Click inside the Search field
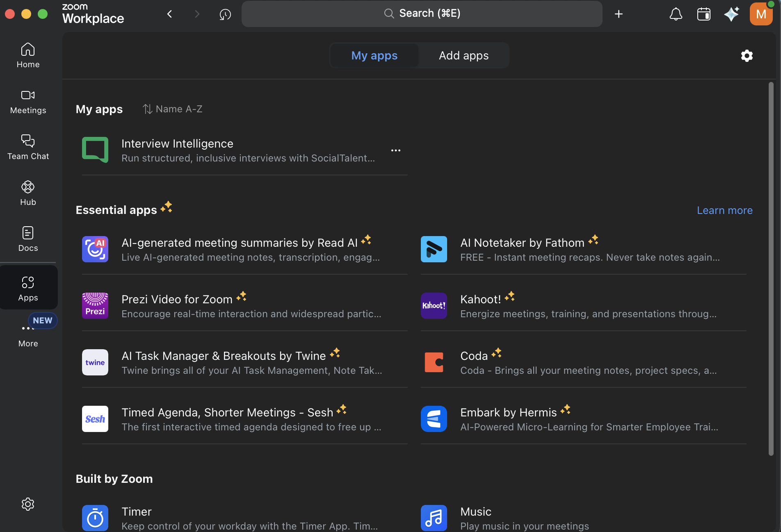The width and height of the screenshot is (781, 532). 422,14
